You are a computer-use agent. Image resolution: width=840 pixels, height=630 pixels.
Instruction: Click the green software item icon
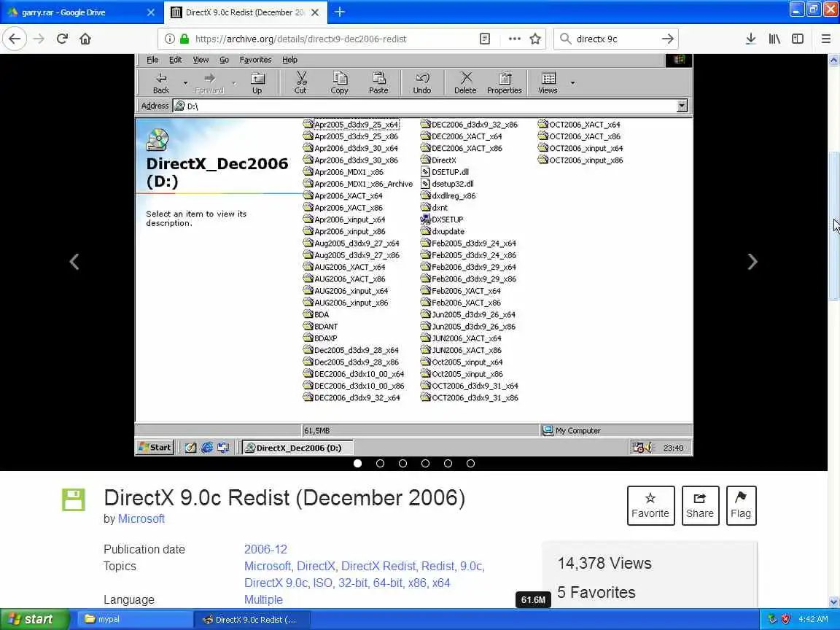(x=74, y=499)
